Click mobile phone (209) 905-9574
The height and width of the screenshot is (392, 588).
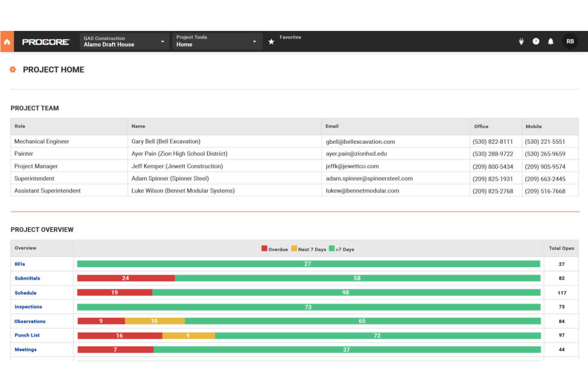pos(545,167)
